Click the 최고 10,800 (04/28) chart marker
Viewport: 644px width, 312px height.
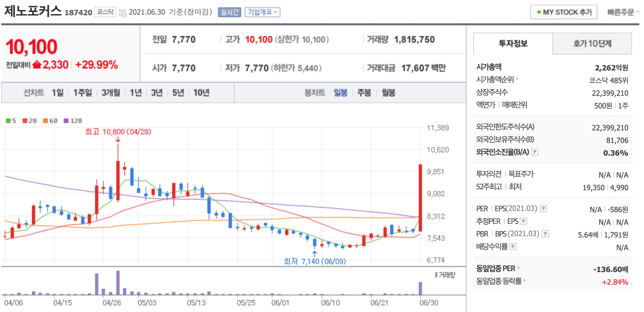point(118,132)
